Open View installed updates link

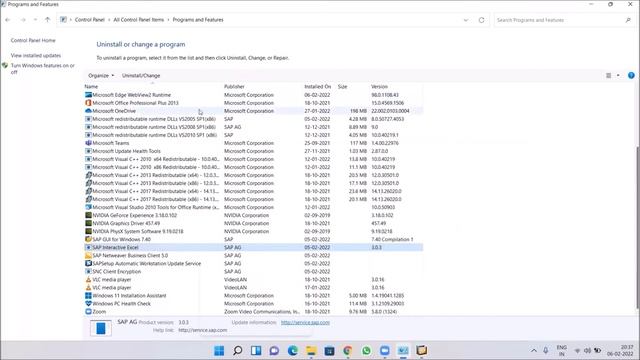click(x=36, y=56)
